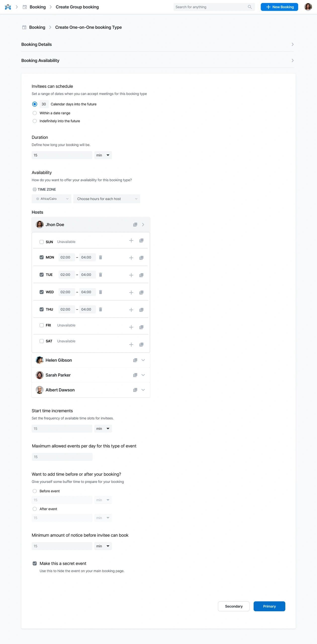317x644 pixels.
Task: Click the search magnifier icon
Action: click(x=250, y=7)
